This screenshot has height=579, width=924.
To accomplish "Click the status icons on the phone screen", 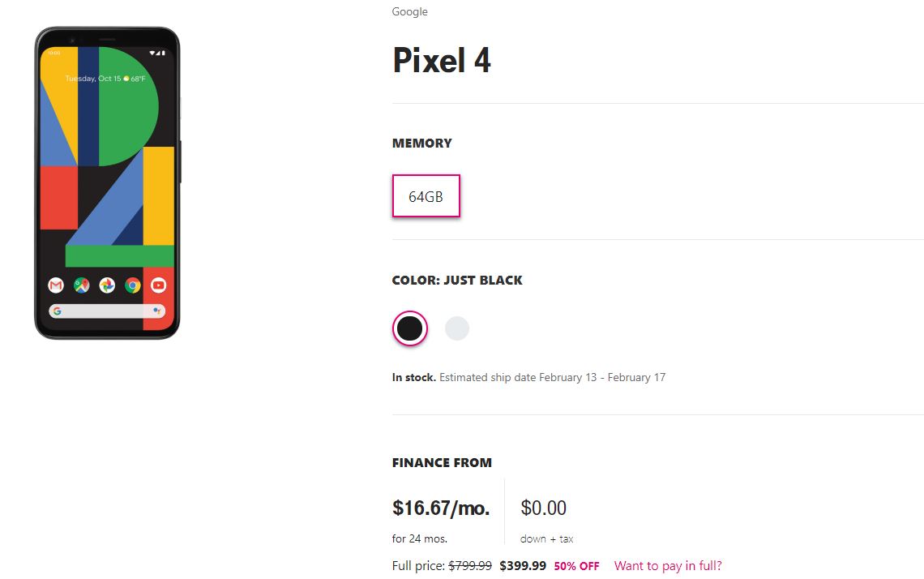I will [x=156, y=53].
